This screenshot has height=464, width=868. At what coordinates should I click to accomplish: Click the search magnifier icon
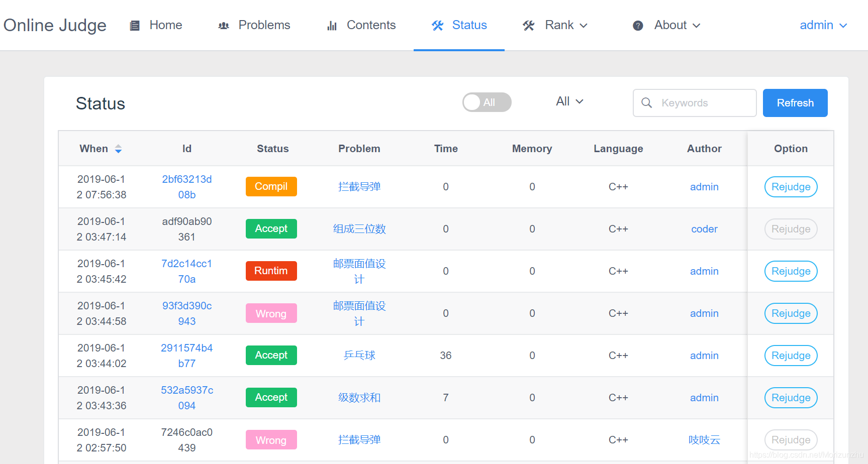pos(647,103)
